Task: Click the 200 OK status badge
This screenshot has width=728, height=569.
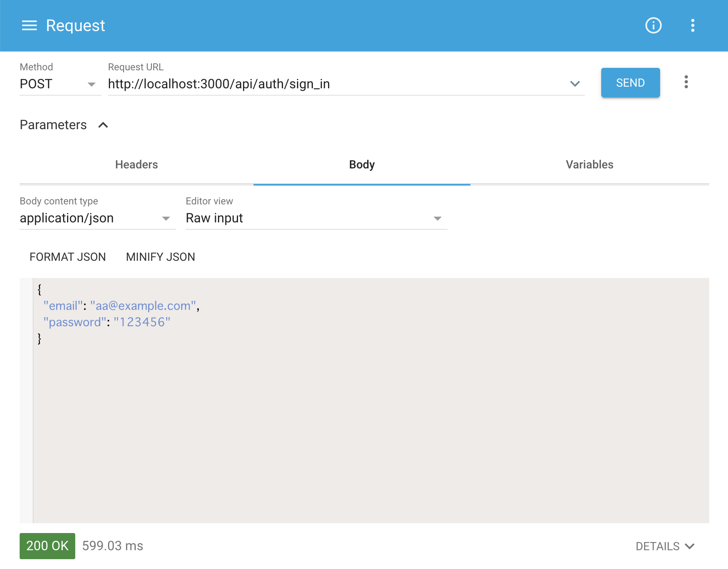Action: point(47,546)
